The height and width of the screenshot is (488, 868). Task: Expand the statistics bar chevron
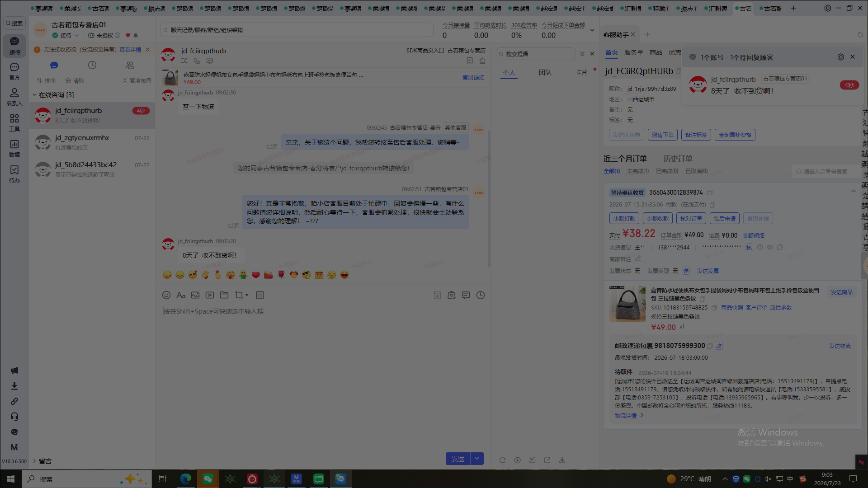(x=592, y=30)
